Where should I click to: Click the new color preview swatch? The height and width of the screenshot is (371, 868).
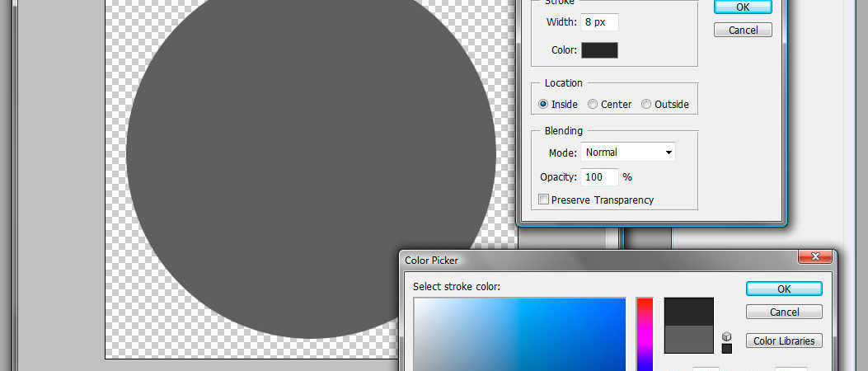pyautogui.click(x=688, y=312)
